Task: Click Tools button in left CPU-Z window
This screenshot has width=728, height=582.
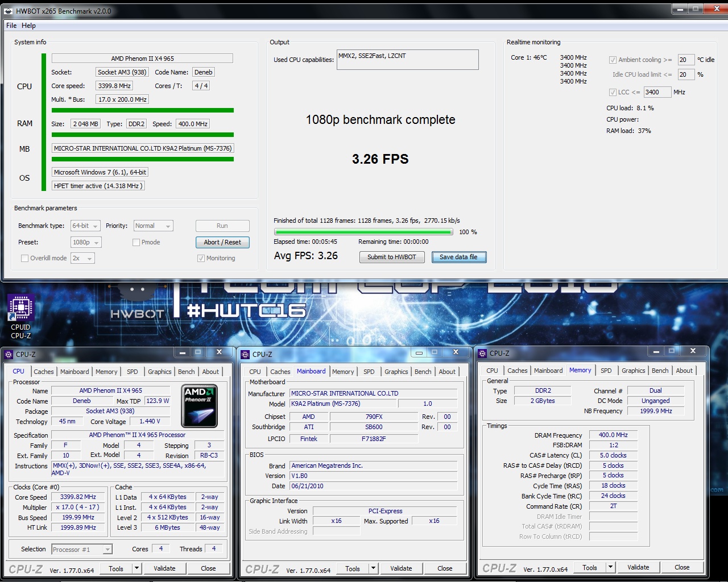Action: coord(116,568)
